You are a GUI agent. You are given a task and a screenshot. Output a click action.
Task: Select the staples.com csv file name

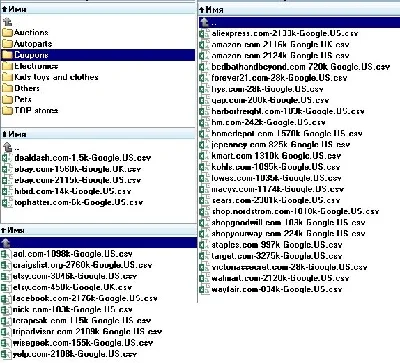pyautogui.click(x=277, y=245)
